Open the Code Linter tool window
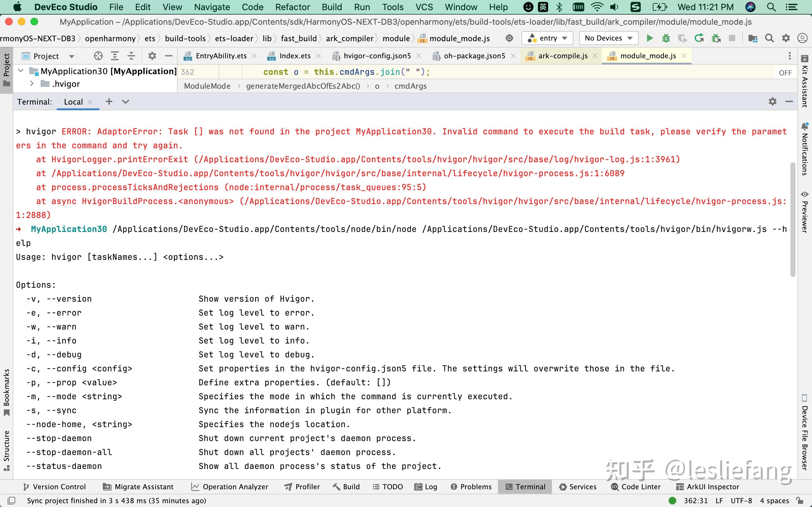Screen dimensions: 812x507 pyautogui.click(x=636, y=486)
